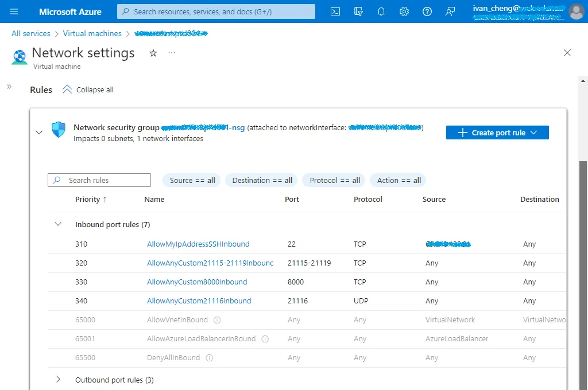The width and height of the screenshot is (588, 390).
Task: Open the Protocol == all filter
Action: click(335, 180)
